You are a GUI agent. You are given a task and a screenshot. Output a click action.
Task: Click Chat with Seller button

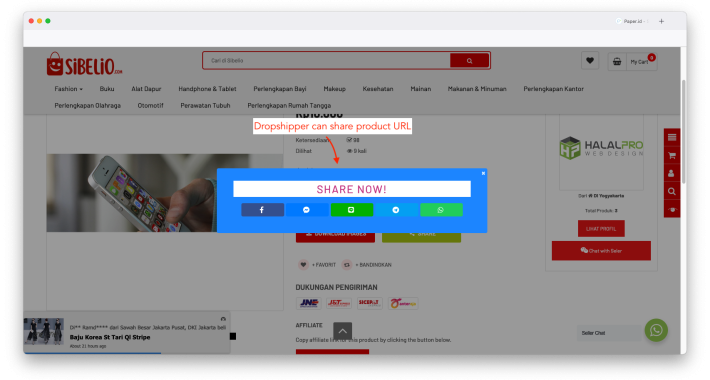[601, 250]
